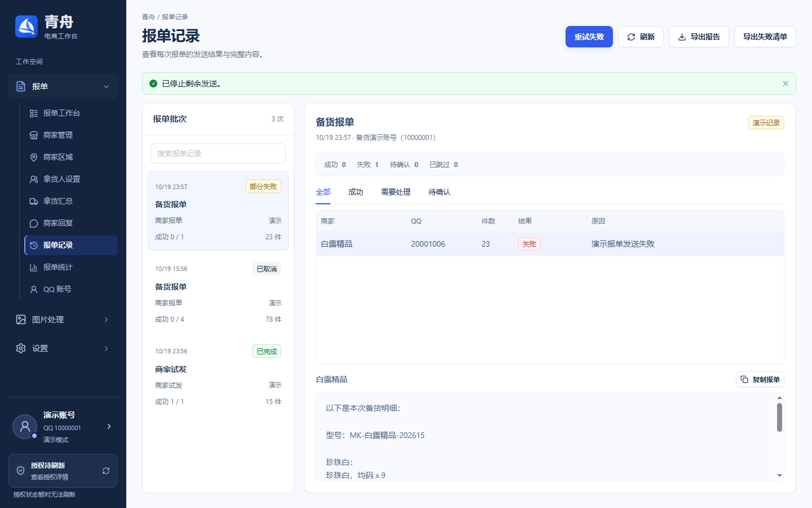Screen dimensions: 812x508
Task: Click the 报单 document icon in sidebar
Action: (21, 86)
